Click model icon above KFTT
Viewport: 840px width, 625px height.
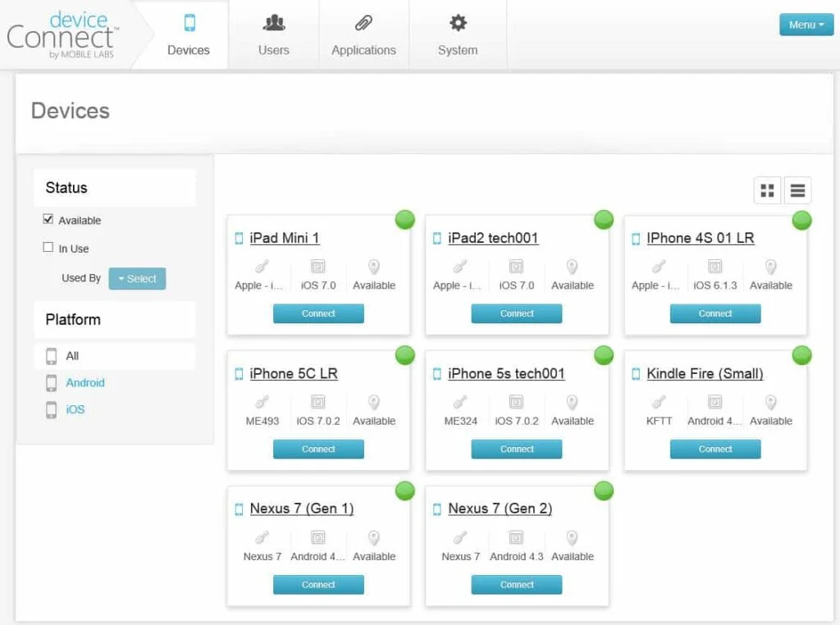pyautogui.click(x=659, y=402)
